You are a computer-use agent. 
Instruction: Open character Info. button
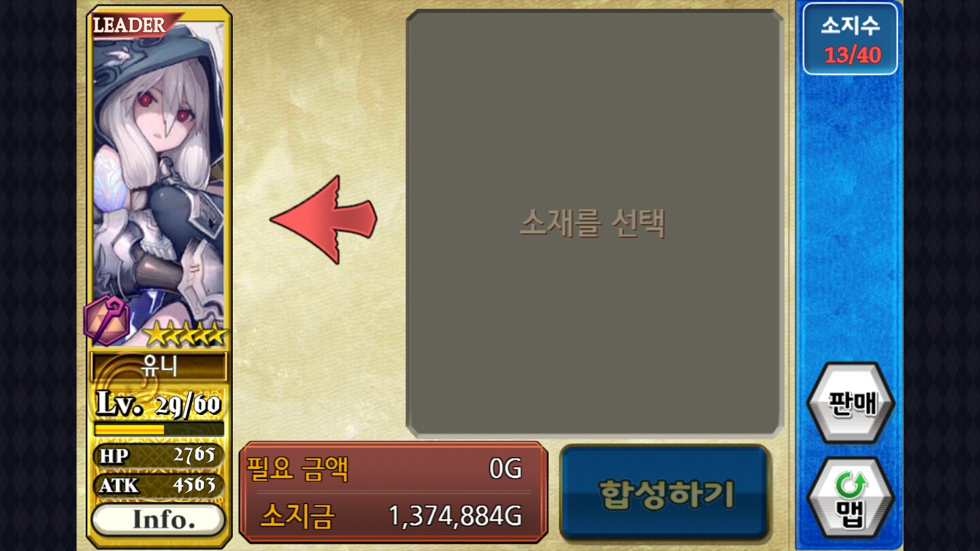click(x=159, y=520)
